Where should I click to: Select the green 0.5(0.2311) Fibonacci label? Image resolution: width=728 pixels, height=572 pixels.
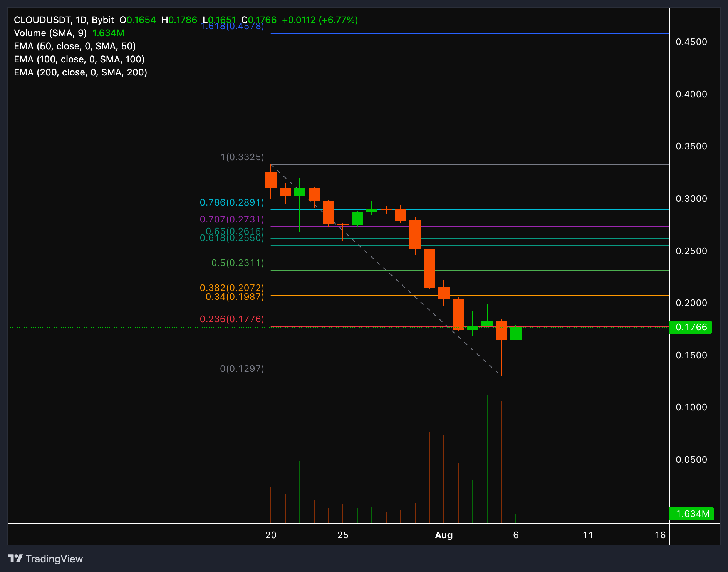[x=238, y=263]
